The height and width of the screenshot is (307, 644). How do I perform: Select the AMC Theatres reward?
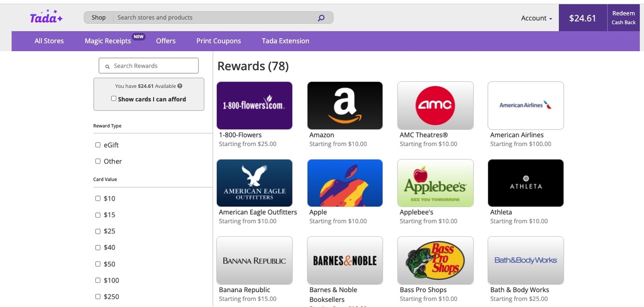click(435, 105)
